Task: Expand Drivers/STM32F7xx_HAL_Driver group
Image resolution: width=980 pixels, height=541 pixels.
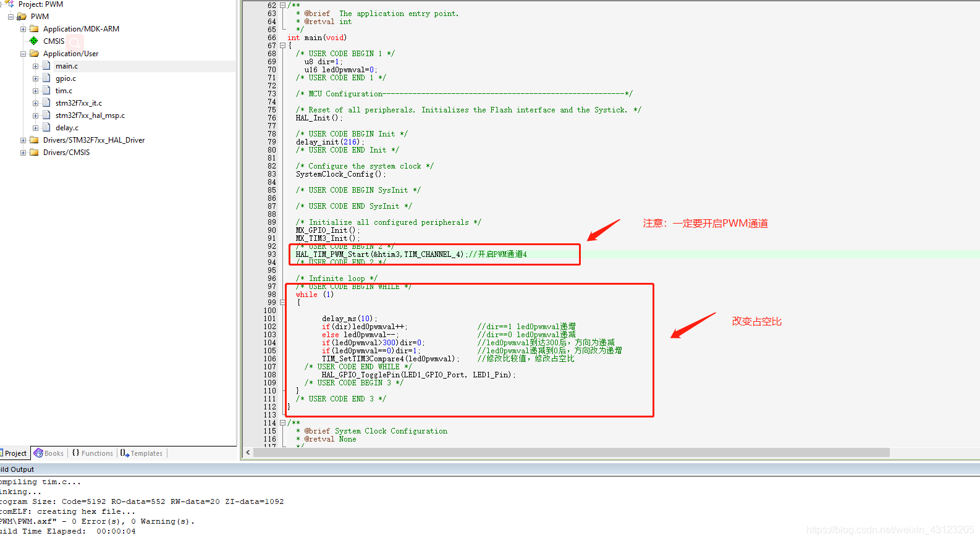Action: 23,140
